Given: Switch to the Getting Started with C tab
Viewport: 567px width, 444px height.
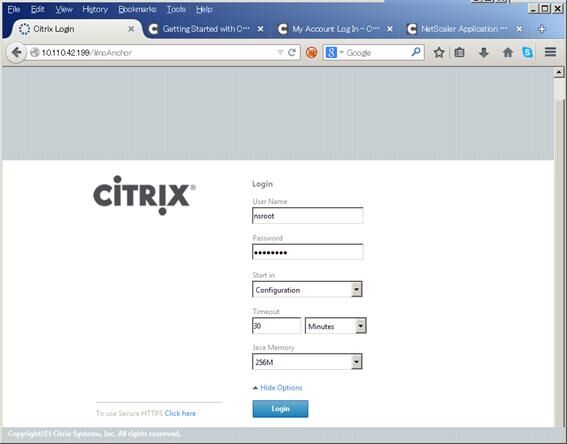Looking at the screenshot, I should 206,29.
